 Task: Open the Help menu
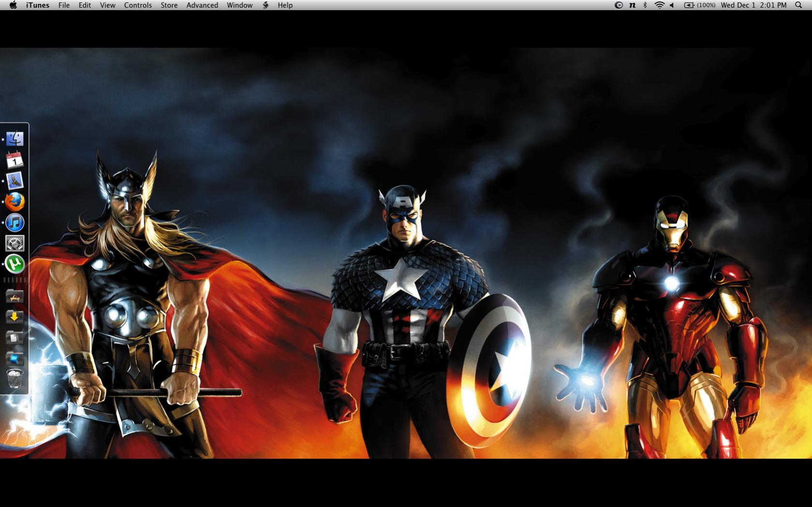click(285, 5)
